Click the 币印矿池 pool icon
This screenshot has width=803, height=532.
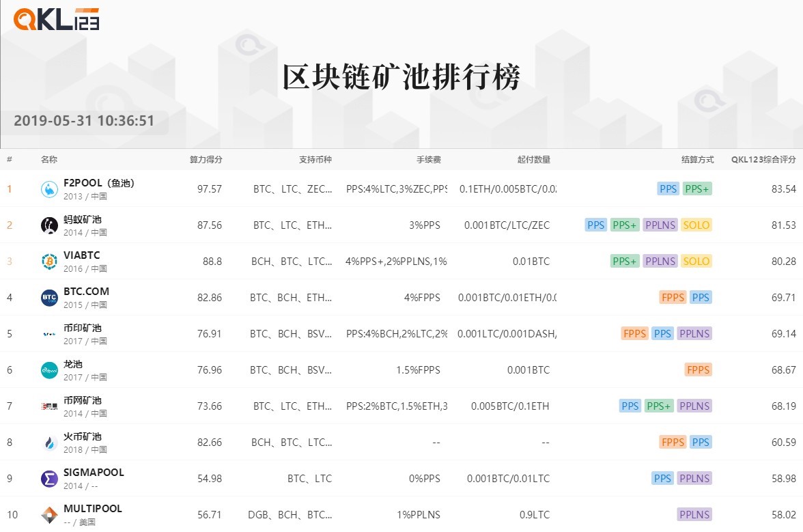click(49, 334)
